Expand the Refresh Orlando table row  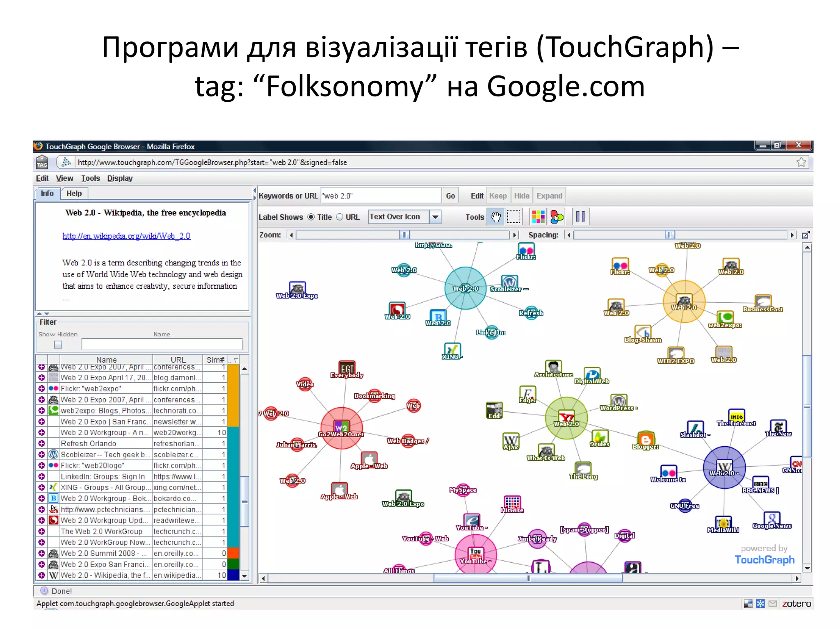click(x=41, y=443)
